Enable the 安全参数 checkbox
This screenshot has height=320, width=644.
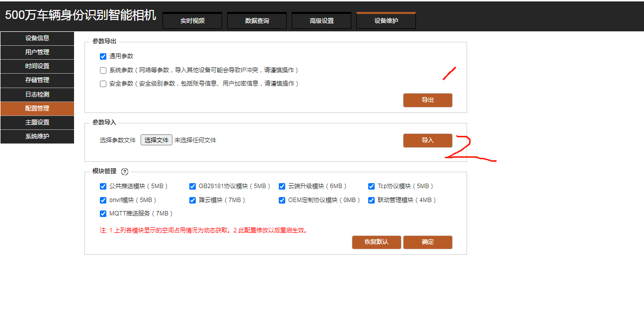103,84
